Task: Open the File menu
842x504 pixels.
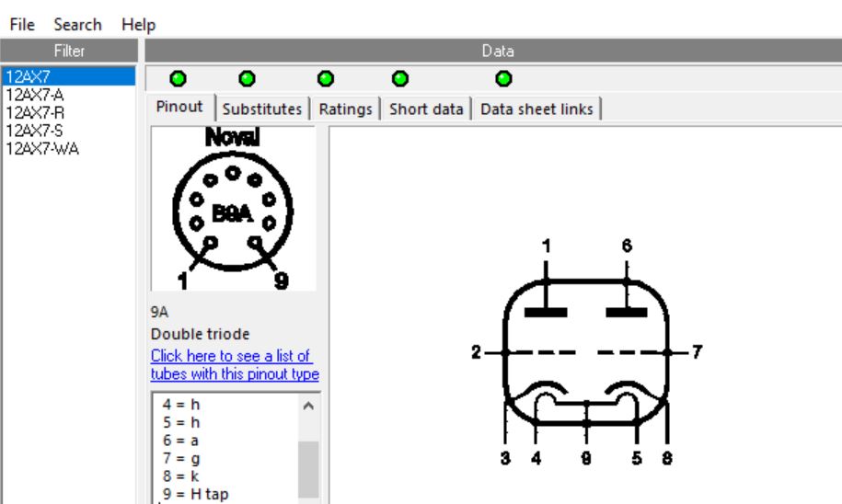Action: click(22, 25)
